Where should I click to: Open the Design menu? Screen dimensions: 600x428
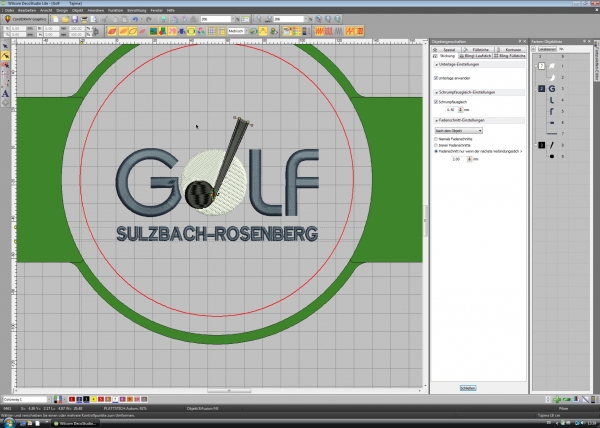coord(62,10)
